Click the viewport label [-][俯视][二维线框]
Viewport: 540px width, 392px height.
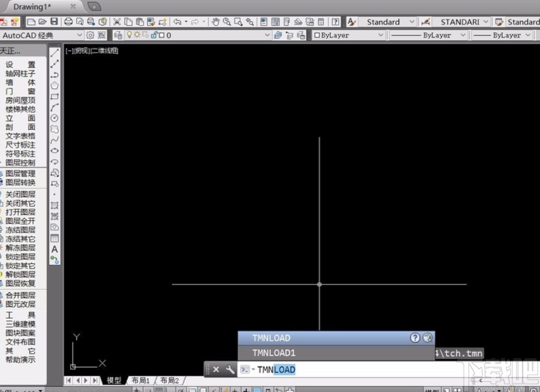click(92, 51)
